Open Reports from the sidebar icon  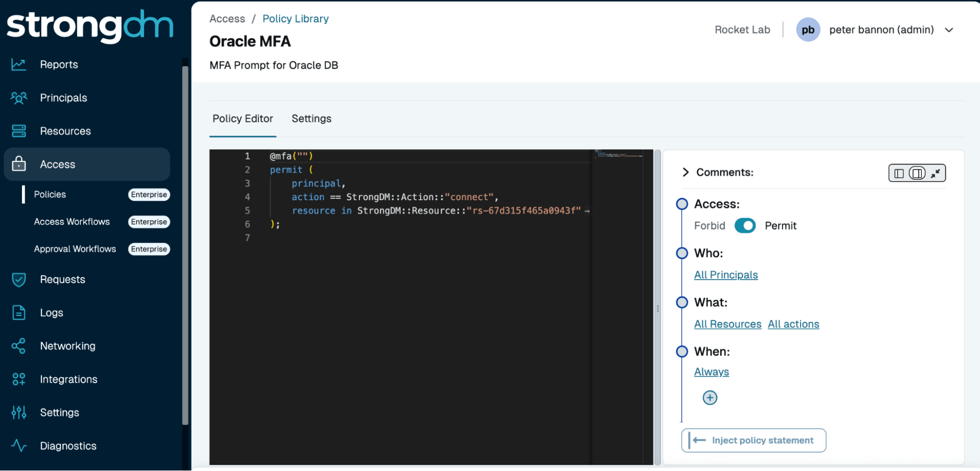pos(19,64)
